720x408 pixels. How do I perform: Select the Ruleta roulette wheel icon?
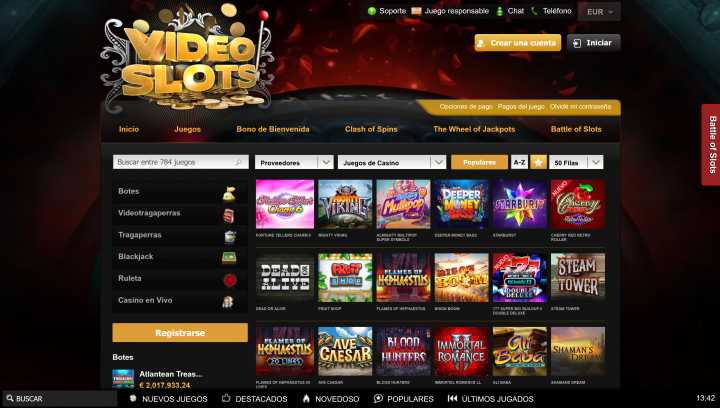(230, 279)
